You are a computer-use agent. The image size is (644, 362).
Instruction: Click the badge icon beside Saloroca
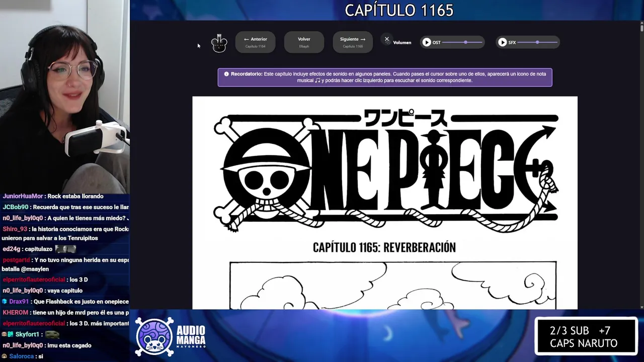(5, 356)
